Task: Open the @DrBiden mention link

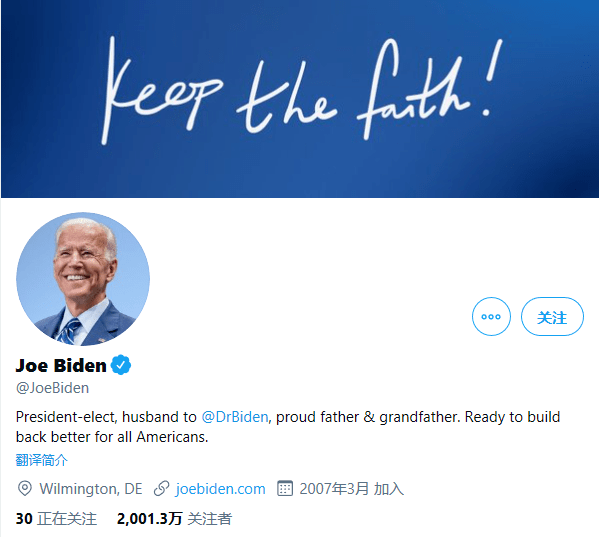Action: [235, 417]
